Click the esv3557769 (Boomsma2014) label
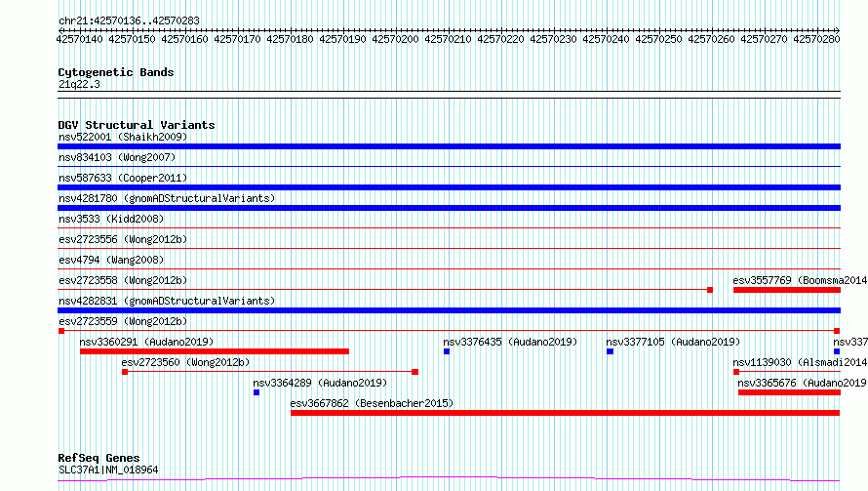Screen dimensions: 868x491 [800, 280]
